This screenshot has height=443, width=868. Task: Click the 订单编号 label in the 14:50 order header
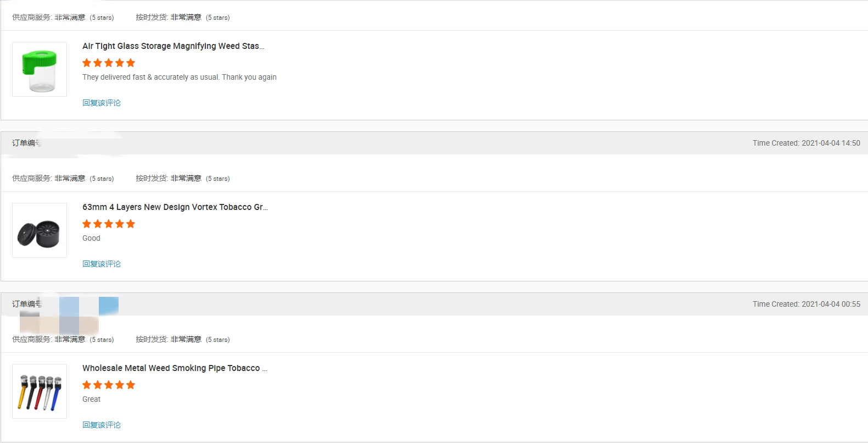[x=26, y=143]
